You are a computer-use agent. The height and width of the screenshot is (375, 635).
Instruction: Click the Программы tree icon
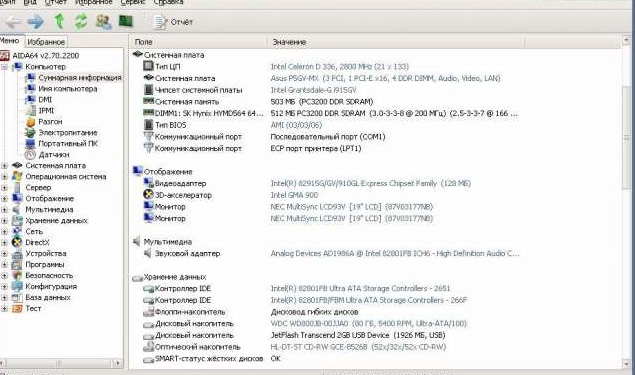point(17,264)
